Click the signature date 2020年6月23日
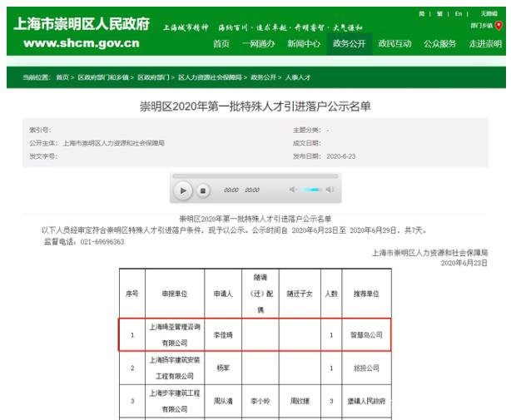511x420 pixels. (x=464, y=263)
